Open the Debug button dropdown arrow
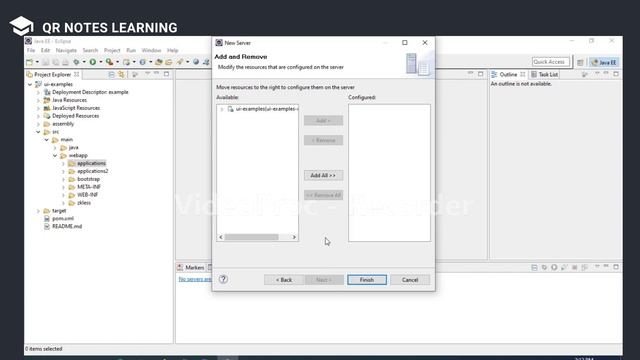This screenshot has height=360, width=640. 84,62
